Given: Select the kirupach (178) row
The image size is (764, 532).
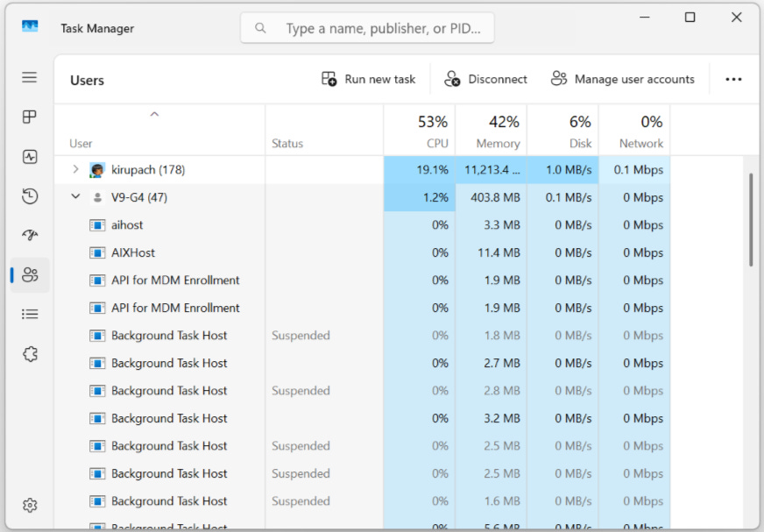Looking at the screenshot, I should click(x=363, y=170).
